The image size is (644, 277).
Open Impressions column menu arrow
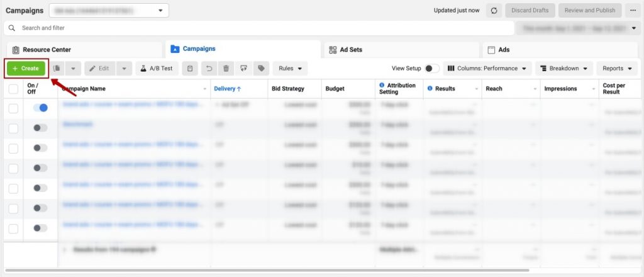tap(594, 89)
